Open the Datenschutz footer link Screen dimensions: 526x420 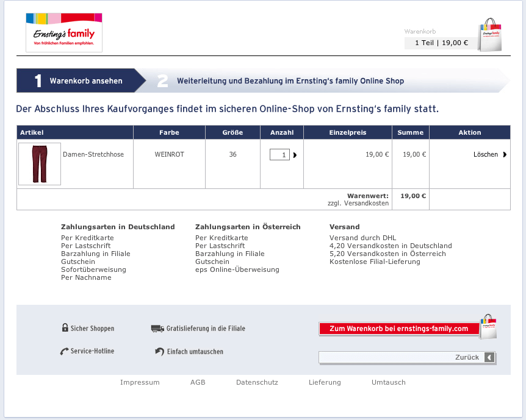click(257, 382)
